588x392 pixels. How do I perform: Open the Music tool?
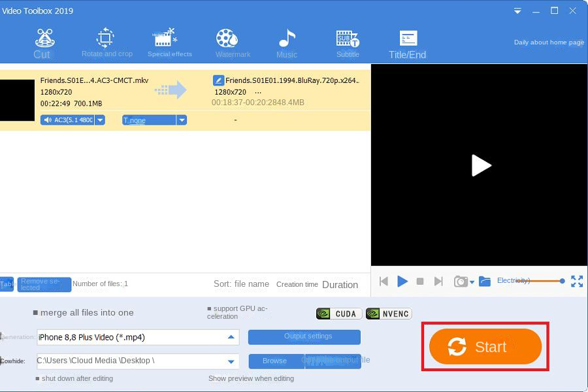(287, 44)
